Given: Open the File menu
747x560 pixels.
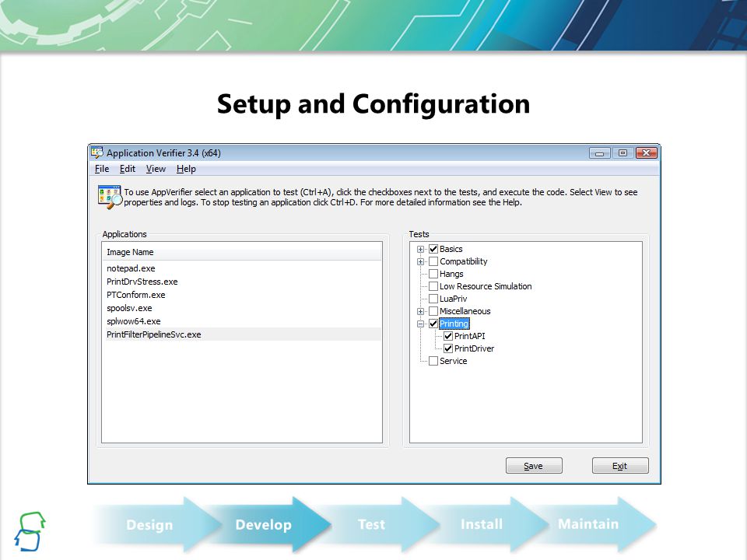Looking at the screenshot, I should [102, 169].
